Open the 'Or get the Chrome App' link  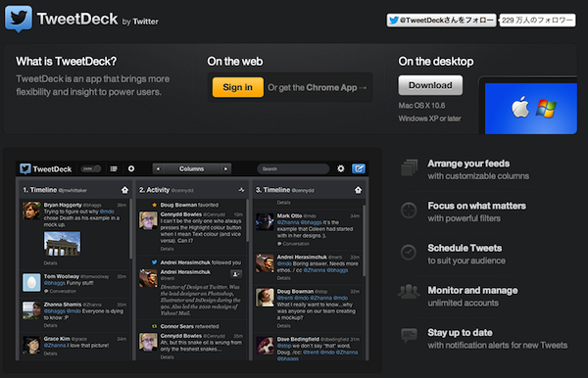[x=317, y=88]
